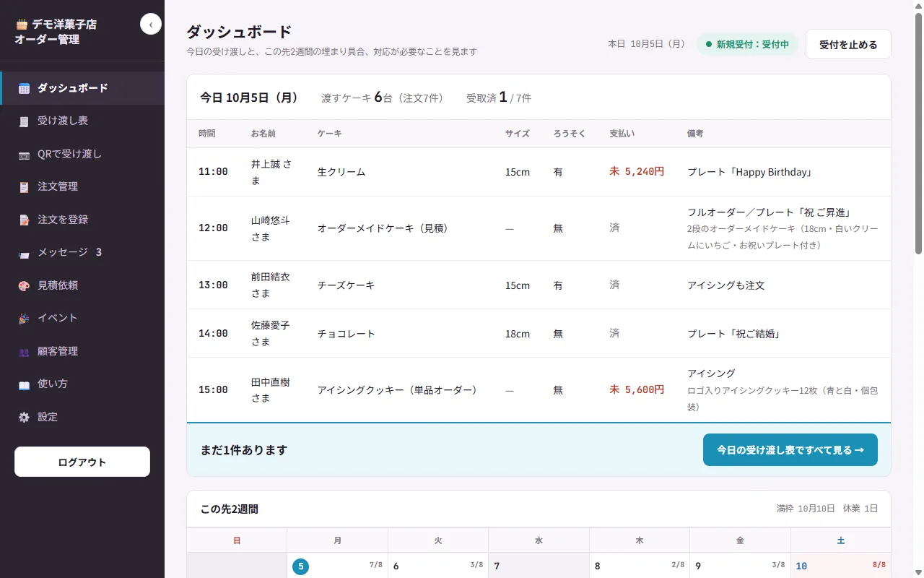Click the 使い方 book icon
Viewport: 924px width, 578px height.
(25, 384)
